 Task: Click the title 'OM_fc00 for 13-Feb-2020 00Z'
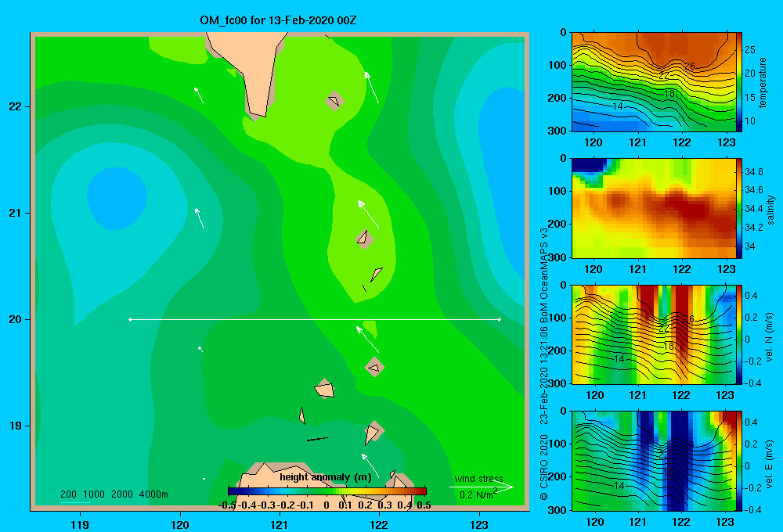[278, 20]
